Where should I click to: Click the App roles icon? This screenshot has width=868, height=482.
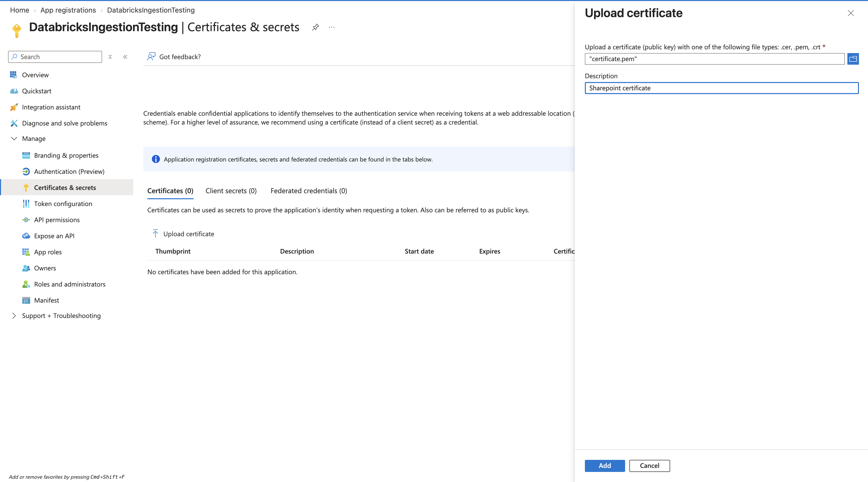pyautogui.click(x=26, y=252)
